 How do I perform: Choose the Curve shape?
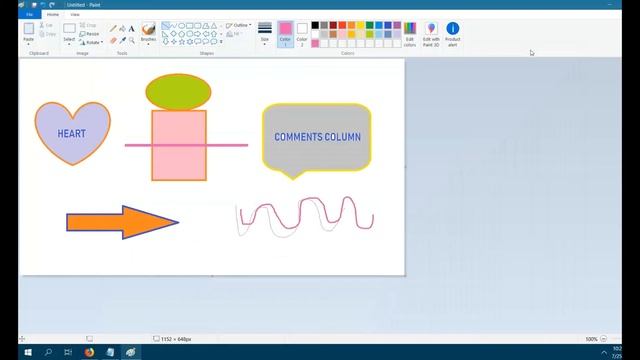tap(173, 26)
